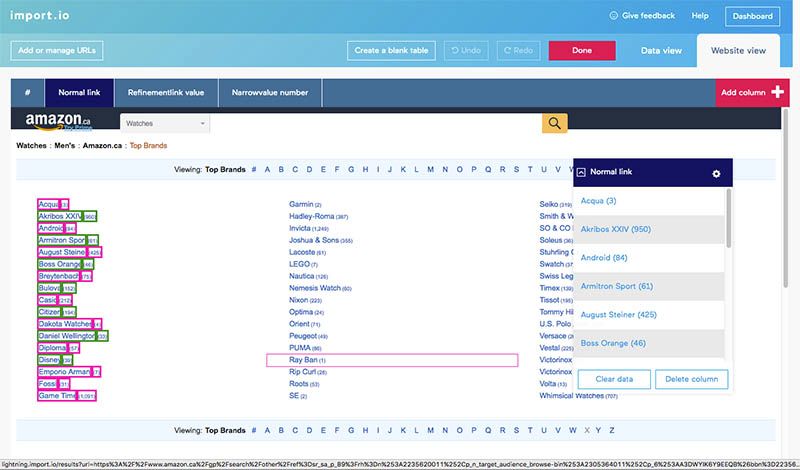Click the Nemesis Watch brand link
800x470 pixels.
[315, 288]
